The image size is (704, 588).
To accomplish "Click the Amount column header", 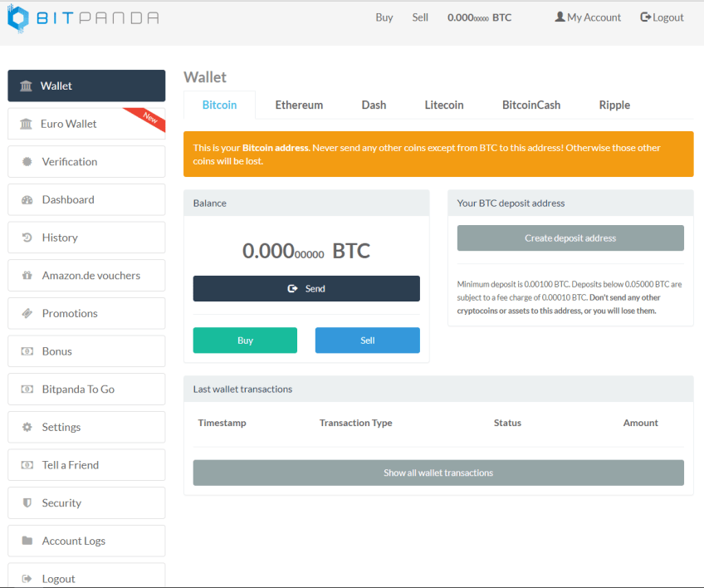I will point(640,423).
